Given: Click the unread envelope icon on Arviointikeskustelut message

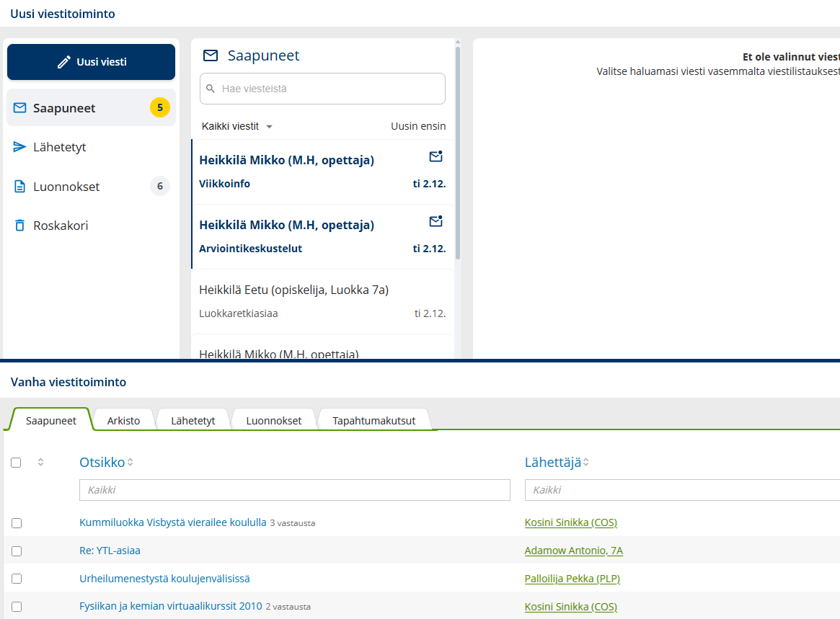Looking at the screenshot, I should point(436,221).
